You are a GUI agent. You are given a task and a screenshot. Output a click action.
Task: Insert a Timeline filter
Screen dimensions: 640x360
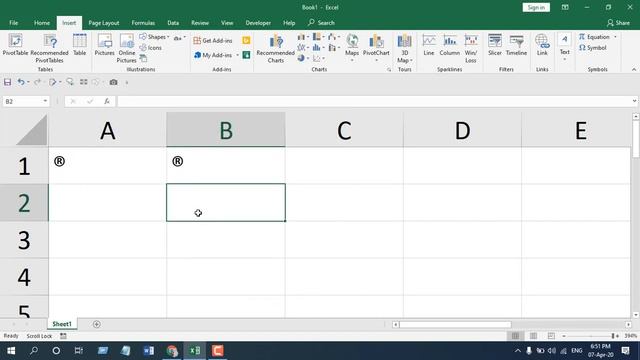(x=516, y=45)
